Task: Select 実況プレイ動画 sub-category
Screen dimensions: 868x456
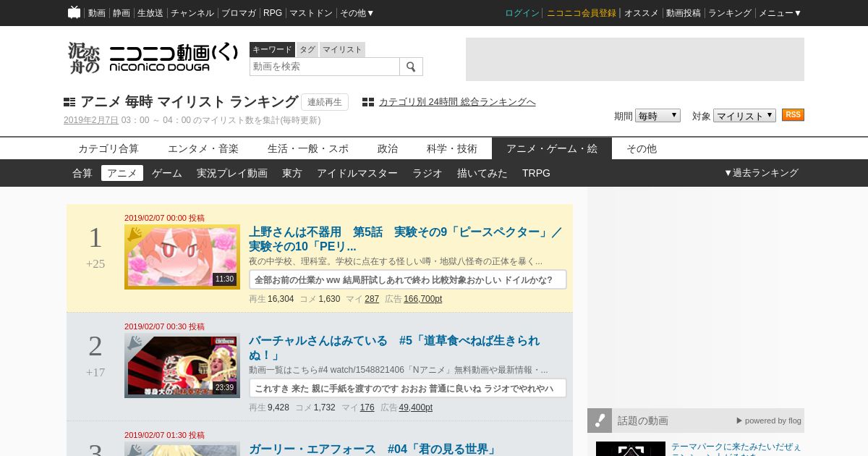Action: (232, 173)
